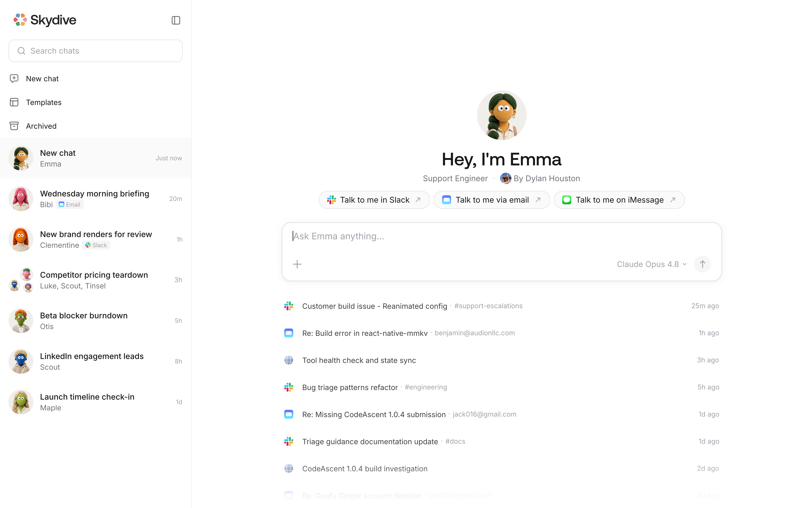The height and width of the screenshot is (508, 812).
Task: Click Slack icon beside Triage guidance documentation
Action: pyautogui.click(x=289, y=442)
